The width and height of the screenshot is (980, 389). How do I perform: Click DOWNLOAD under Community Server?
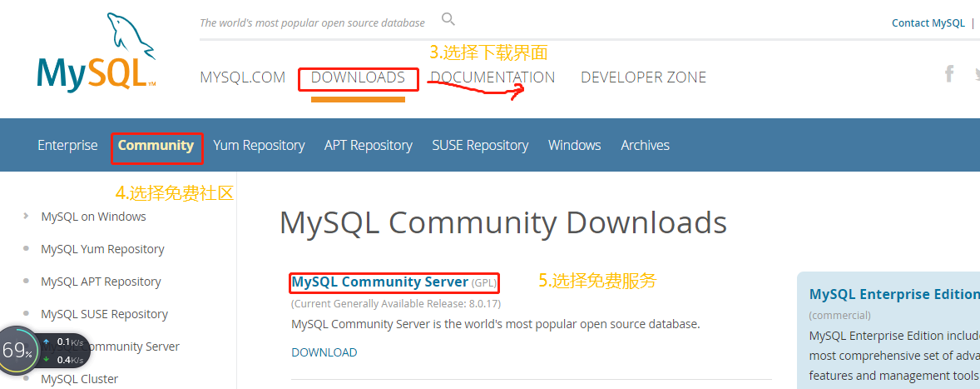324,352
